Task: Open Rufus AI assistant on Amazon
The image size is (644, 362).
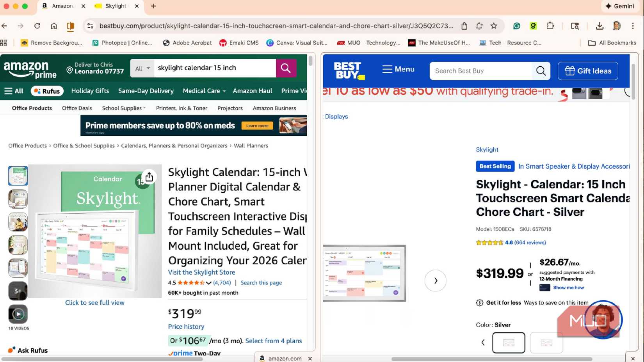Action: (47, 91)
